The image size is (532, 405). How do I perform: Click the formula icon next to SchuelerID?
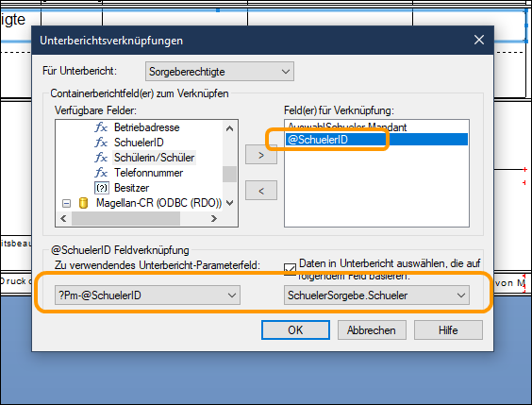101,143
